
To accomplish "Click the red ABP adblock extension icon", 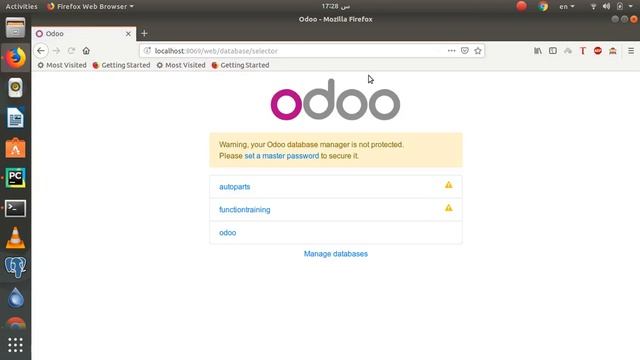I will (x=598, y=51).
